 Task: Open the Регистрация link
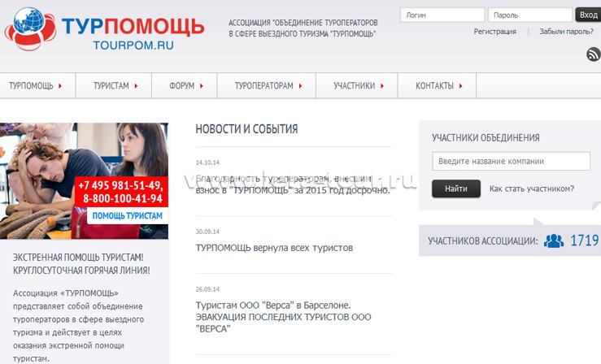click(x=494, y=32)
